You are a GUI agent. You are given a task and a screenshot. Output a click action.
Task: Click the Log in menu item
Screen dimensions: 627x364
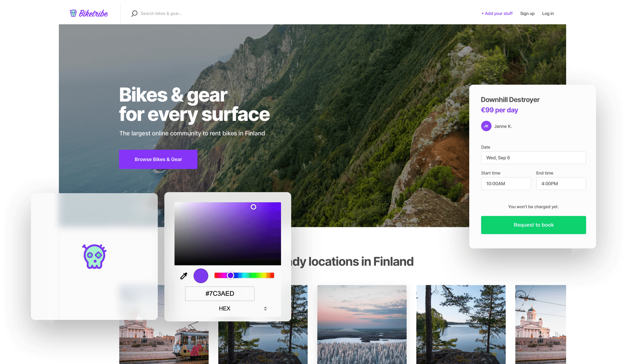coord(548,13)
